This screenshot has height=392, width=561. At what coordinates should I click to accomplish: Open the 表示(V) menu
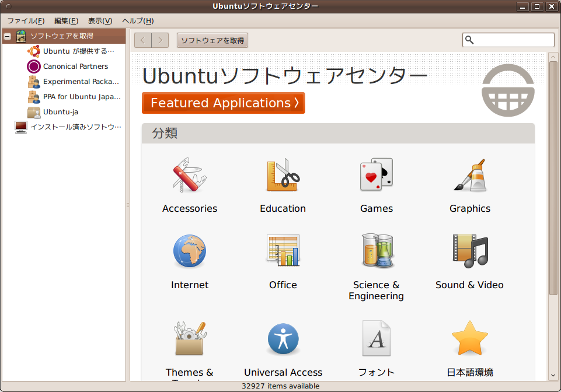tap(100, 21)
